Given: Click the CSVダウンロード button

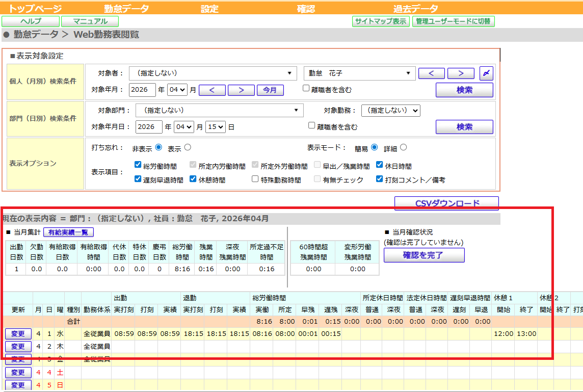Looking at the screenshot, I should 446,203.
